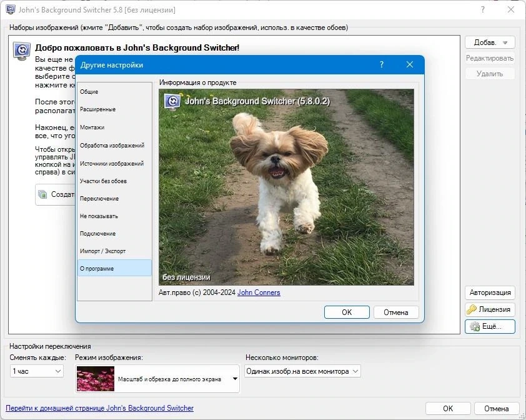Open the John's Background Switcher homepage link

99,408
